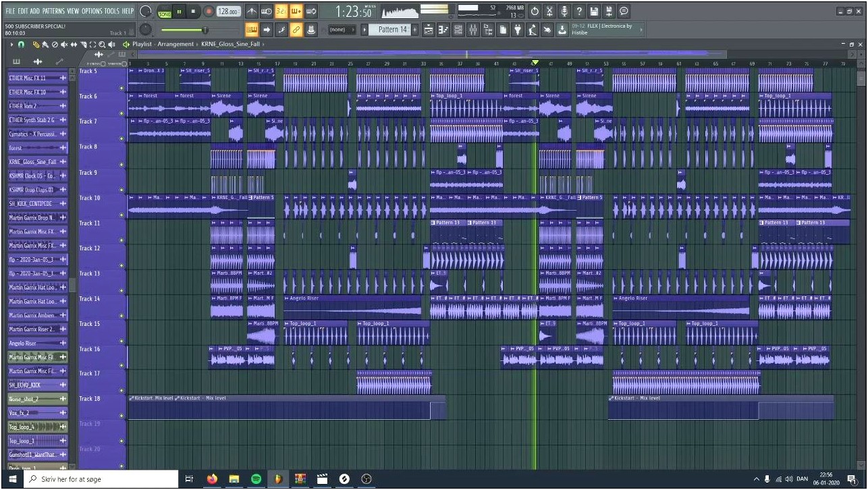Image resolution: width=868 pixels, height=490 pixels.
Task: Select SH_KICK_CENTIPEDE clip in picker
Action: (x=38, y=204)
